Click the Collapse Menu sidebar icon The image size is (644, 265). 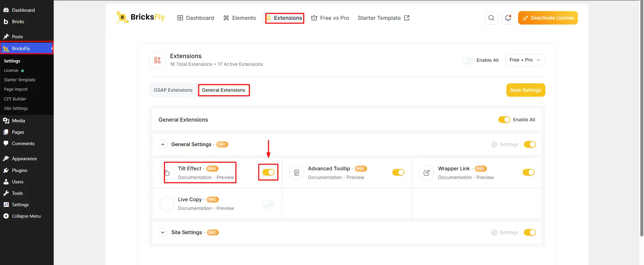[x=6, y=216]
